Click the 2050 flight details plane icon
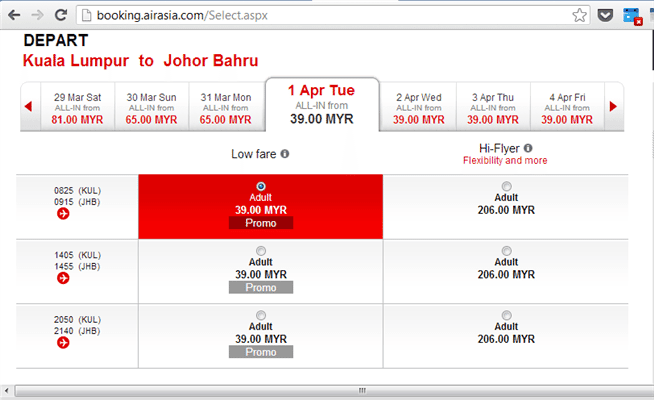This screenshot has width=654, height=400. click(63, 343)
